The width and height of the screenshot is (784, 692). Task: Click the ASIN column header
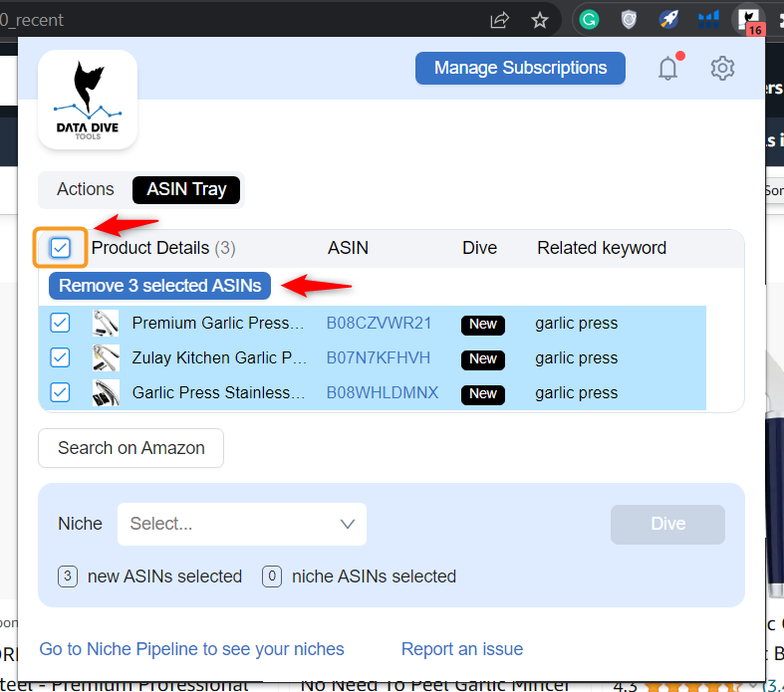coord(348,248)
